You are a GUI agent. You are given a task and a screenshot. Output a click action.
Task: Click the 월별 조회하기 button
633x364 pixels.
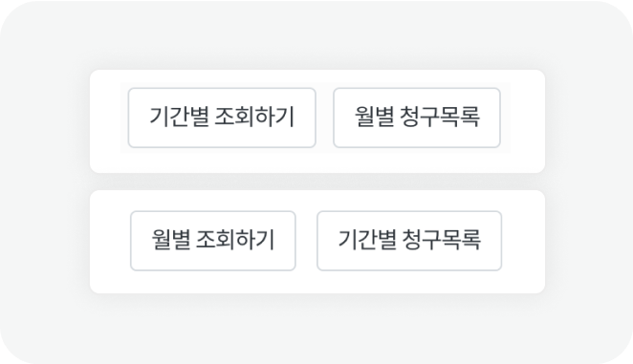click(212, 241)
